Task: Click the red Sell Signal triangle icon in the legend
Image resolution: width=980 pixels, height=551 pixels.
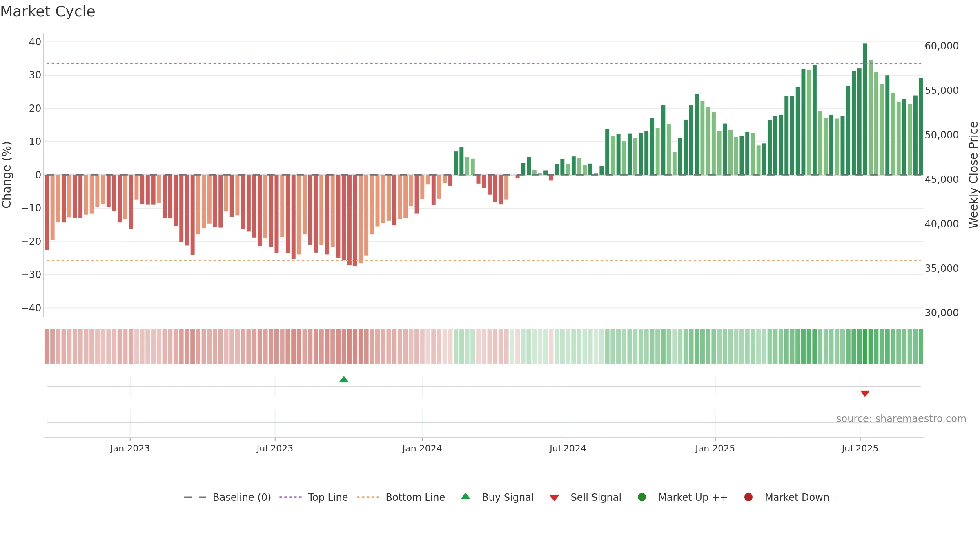Action: (x=554, y=498)
